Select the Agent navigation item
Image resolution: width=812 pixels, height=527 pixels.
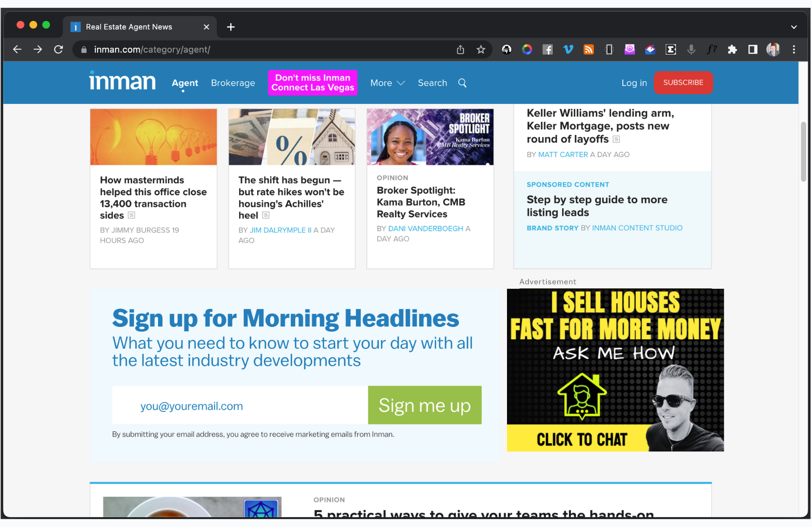185,83
